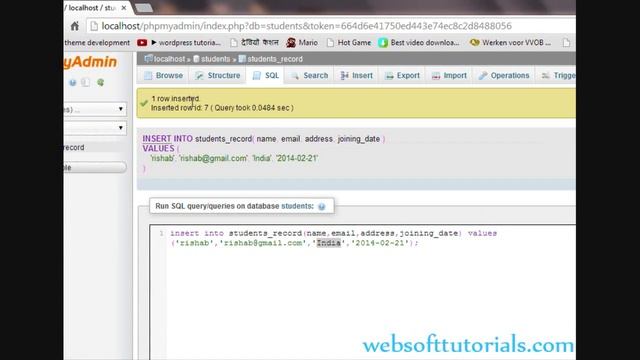The image size is (640, 360).
Task: Click the 'Inserted row id: 7' text
Action: tap(180, 108)
